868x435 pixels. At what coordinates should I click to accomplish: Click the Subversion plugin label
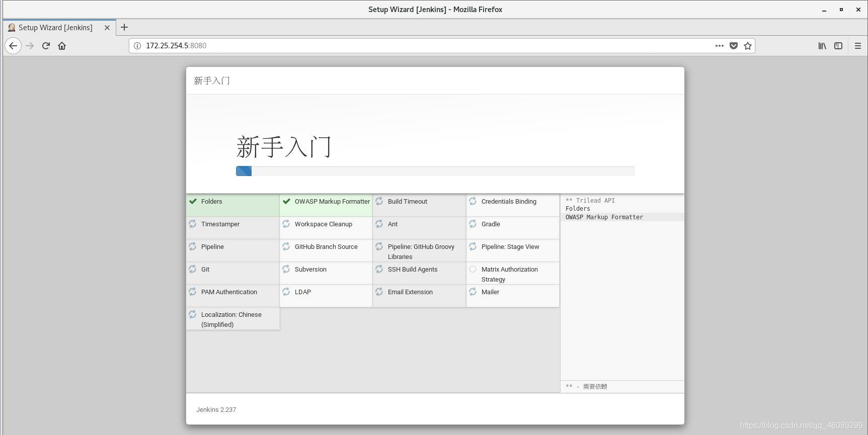pos(310,270)
